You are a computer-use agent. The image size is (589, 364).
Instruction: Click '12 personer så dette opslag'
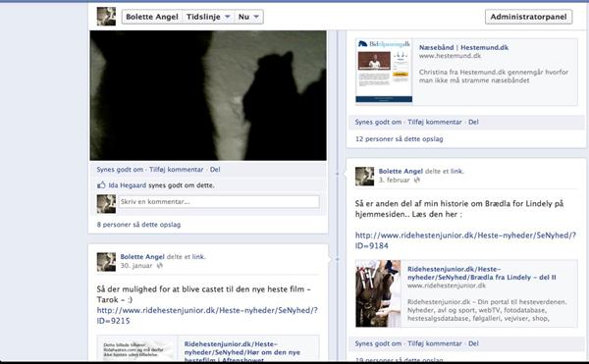point(399,139)
